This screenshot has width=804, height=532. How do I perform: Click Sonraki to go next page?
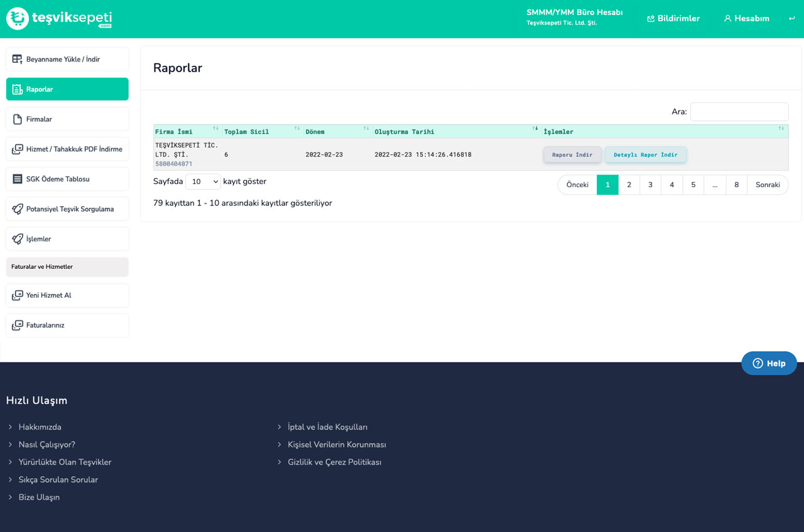(768, 185)
